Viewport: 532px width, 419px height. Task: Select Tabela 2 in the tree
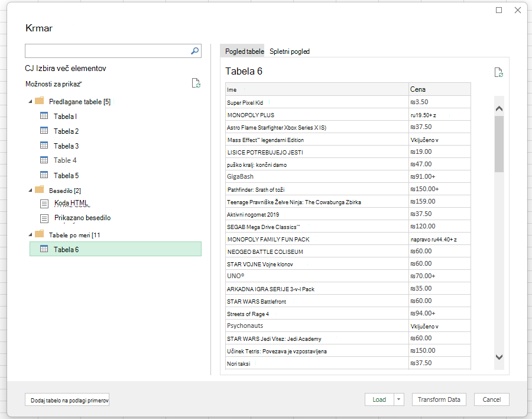pyautogui.click(x=66, y=131)
